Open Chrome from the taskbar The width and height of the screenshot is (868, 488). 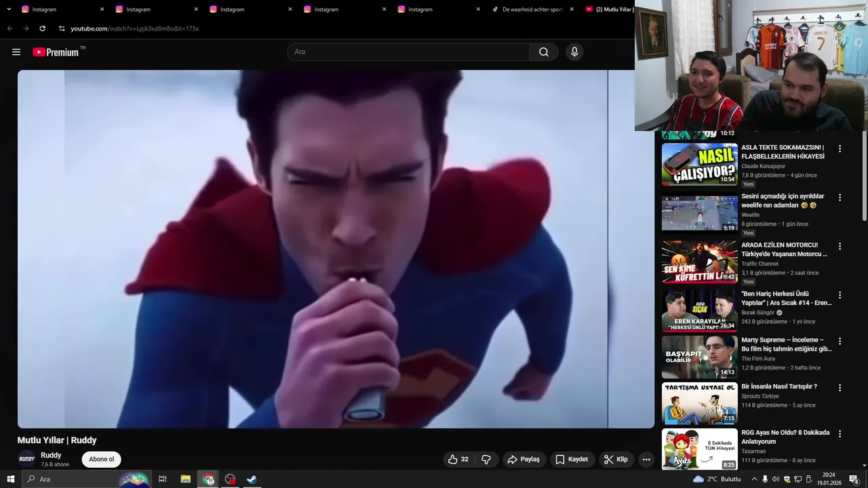tap(208, 479)
